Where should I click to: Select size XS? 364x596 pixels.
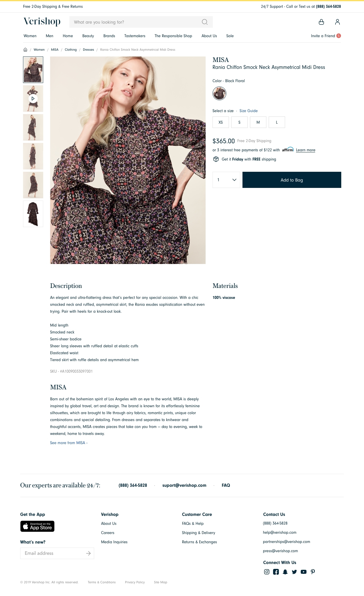[x=221, y=122]
